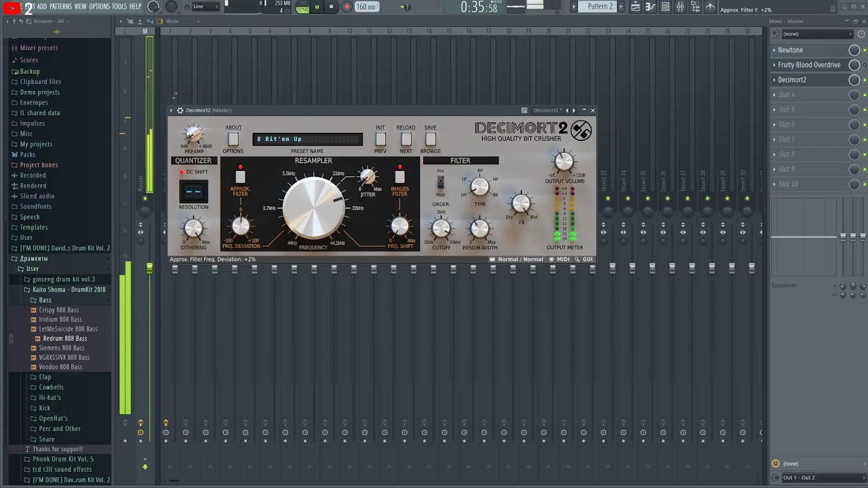This screenshot has height=488, width=868.
Task: Click the SAVE/BROWSE preset button
Action: [431, 139]
